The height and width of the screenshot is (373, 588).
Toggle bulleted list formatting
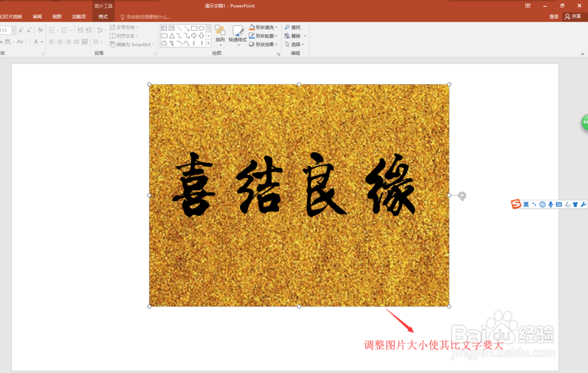52,29
